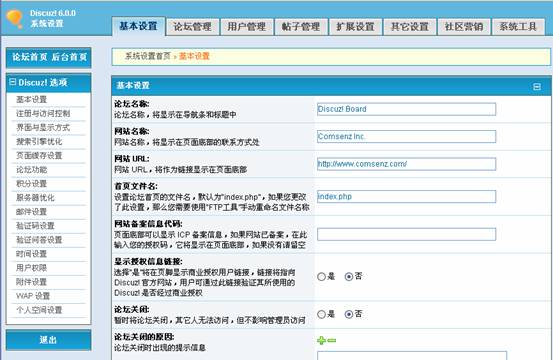Viewport: 553px width, 360px height.
Task: Switch to the 用户管理 tab
Action: [x=247, y=27]
